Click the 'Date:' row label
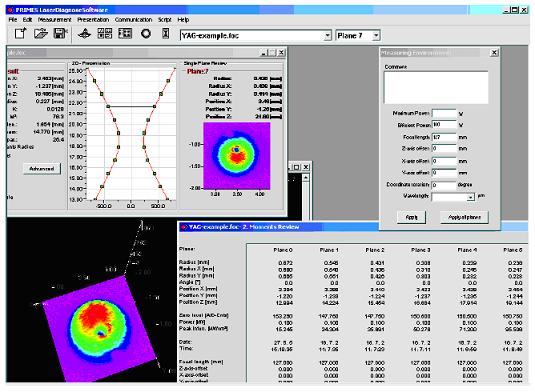The height and width of the screenshot is (392, 535). tap(185, 342)
